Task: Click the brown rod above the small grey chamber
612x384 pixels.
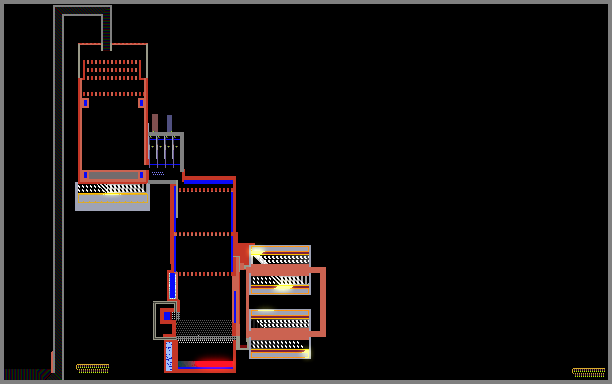Action: click(155, 123)
